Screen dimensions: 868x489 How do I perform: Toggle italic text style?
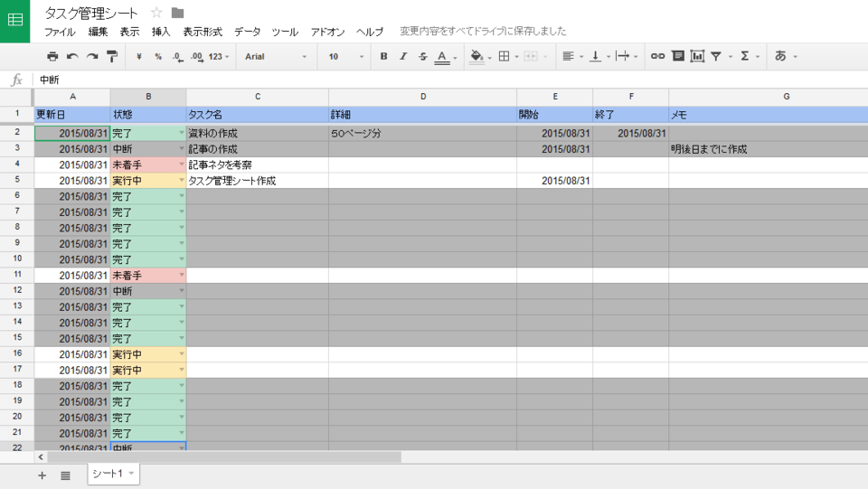coord(403,57)
